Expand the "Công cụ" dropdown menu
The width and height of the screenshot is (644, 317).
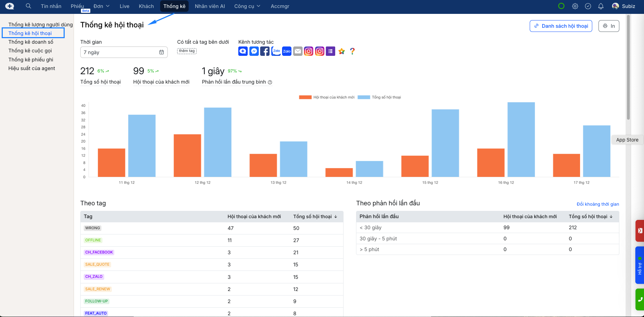tap(247, 6)
